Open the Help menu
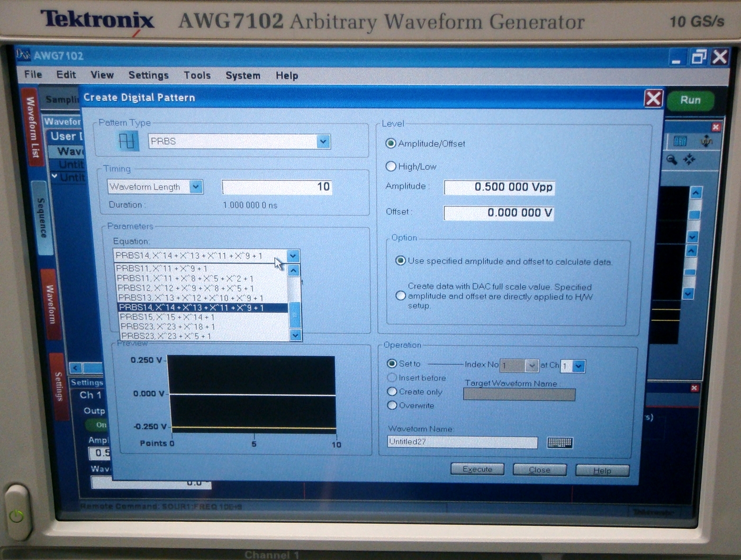741x560 pixels. pos(287,75)
